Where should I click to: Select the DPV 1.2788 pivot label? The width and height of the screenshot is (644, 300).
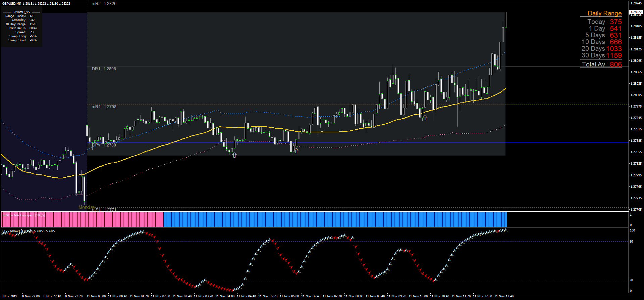(x=104, y=145)
